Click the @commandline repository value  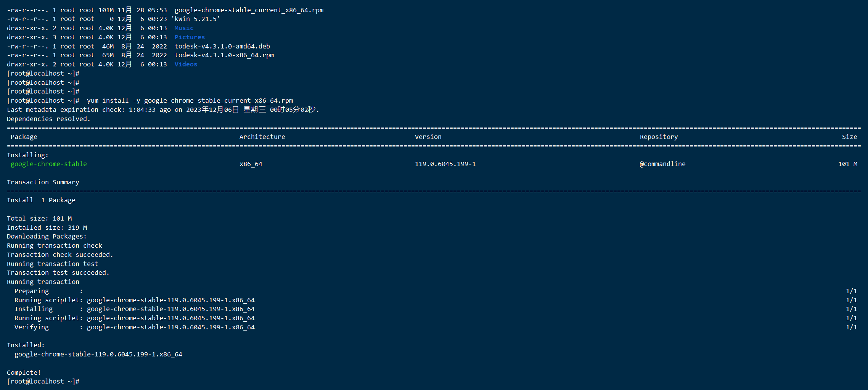pos(663,164)
